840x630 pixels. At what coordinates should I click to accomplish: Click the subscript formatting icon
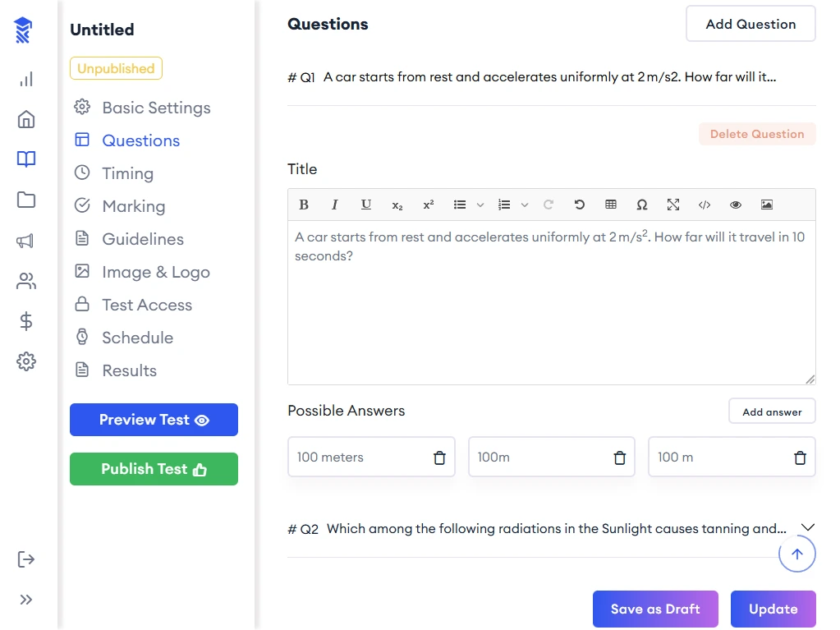coord(397,205)
